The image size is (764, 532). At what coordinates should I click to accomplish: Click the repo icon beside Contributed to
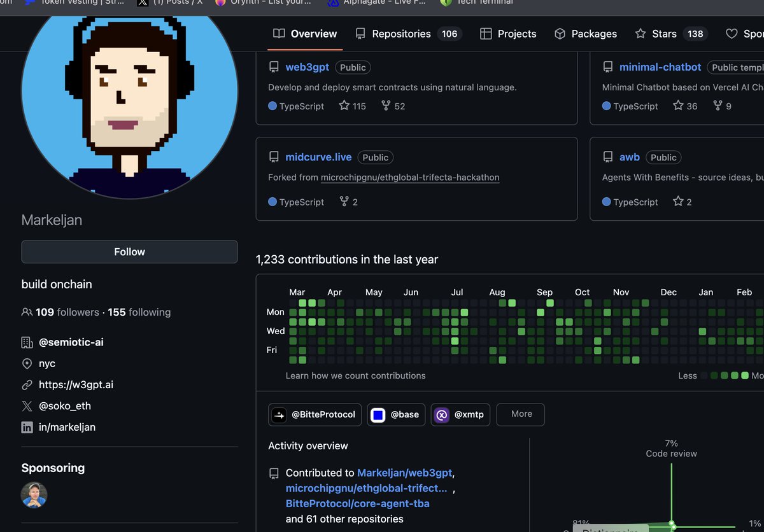274,473
